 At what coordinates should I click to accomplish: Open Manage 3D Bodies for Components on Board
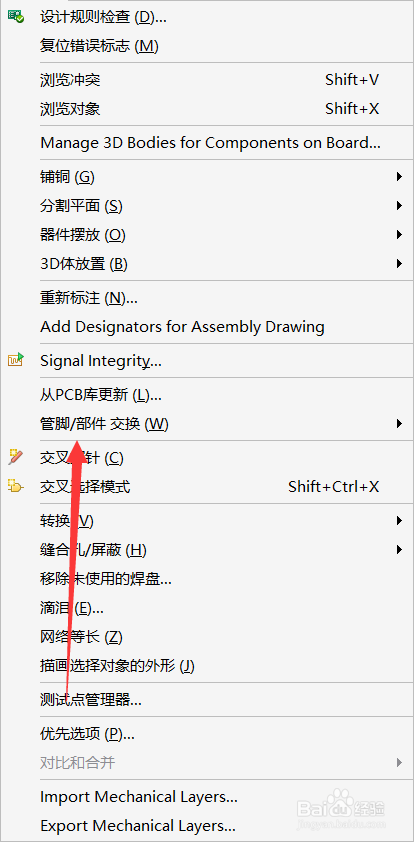(x=207, y=143)
